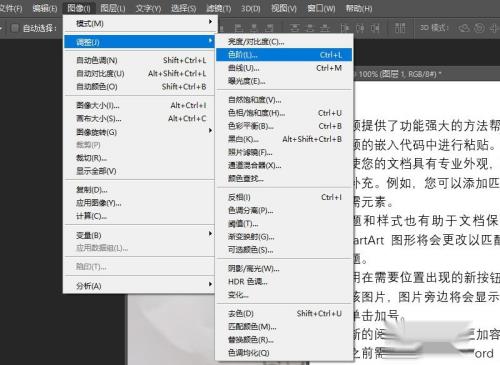Choose 阴影/高光(W)... menu entry
This screenshot has width=500, height=365.
(284, 269)
